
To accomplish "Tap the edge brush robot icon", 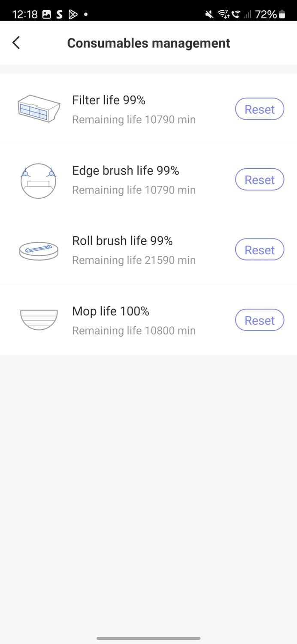I will (x=39, y=180).
